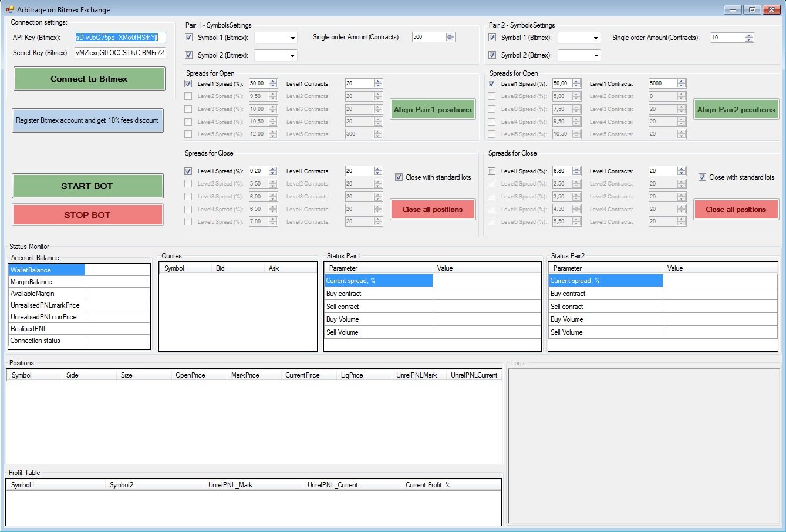Click Pair 2 Single order Amount stepper
Screen dimensions: 786x532
[749, 37]
